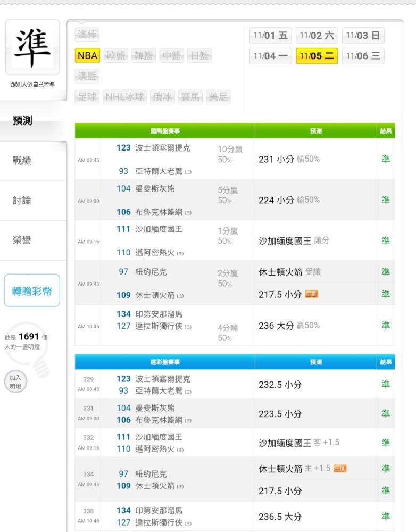Viewport: 416px width, 532px height.
Task: Choose the 美足 sport category
Action: [218, 97]
